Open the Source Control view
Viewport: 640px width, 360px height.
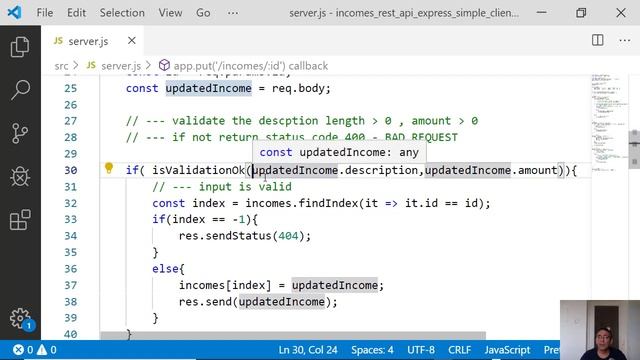coord(20,133)
